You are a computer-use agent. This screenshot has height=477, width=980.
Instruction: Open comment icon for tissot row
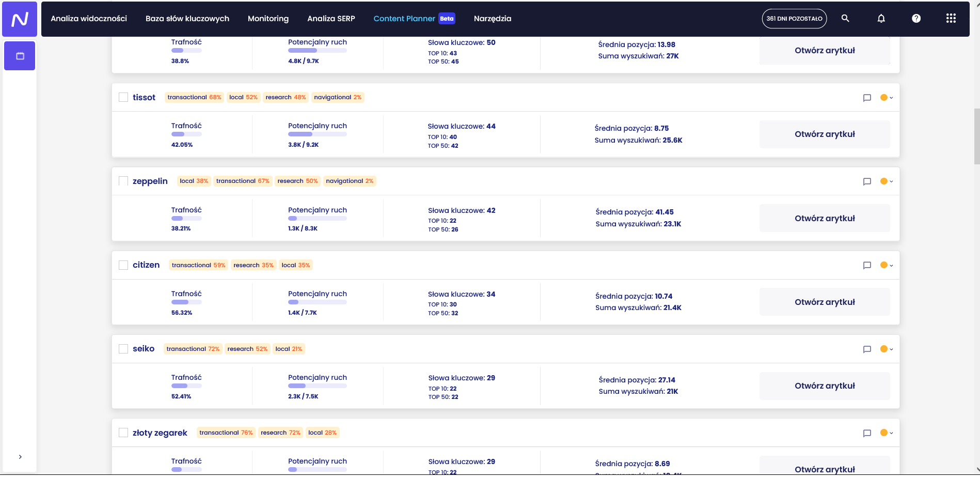pos(867,98)
